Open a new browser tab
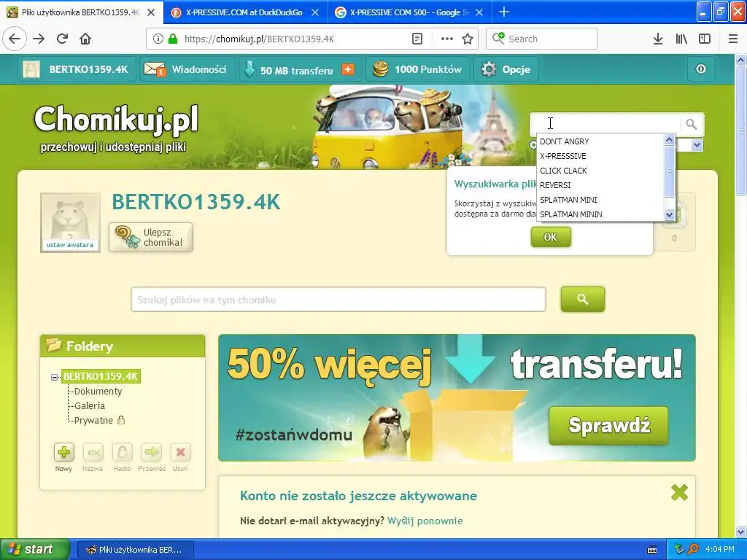Screen dimensions: 747x560 tap(503, 12)
